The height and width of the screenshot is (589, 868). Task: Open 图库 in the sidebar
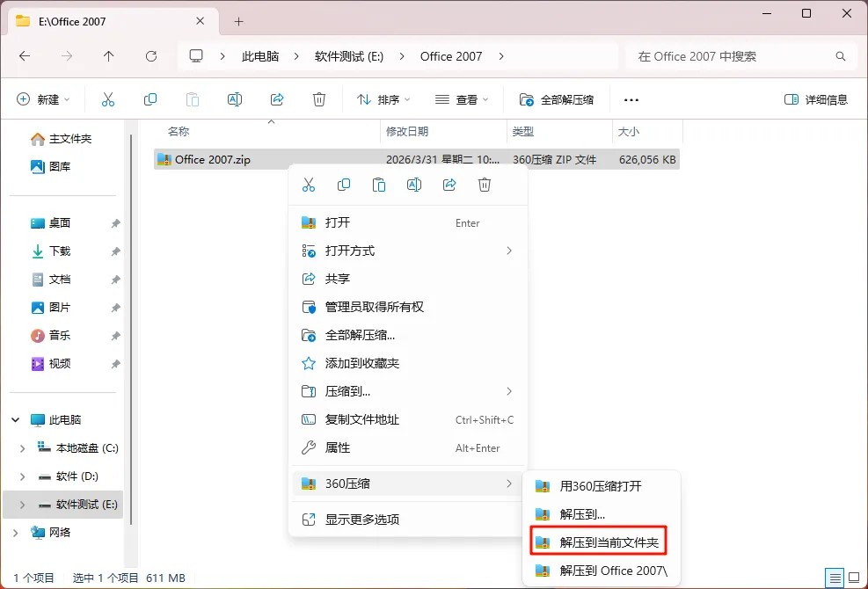[50, 167]
